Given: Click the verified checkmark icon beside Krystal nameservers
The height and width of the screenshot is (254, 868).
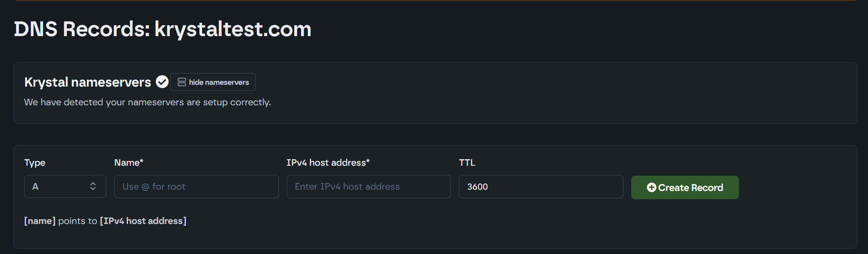Looking at the screenshot, I should 162,82.
